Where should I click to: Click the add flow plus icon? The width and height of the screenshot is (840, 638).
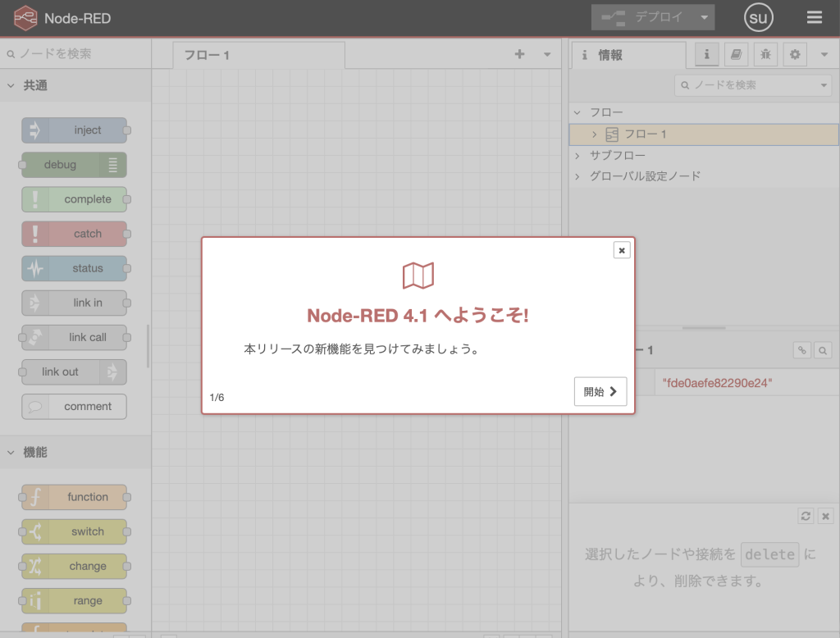coord(519,54)
